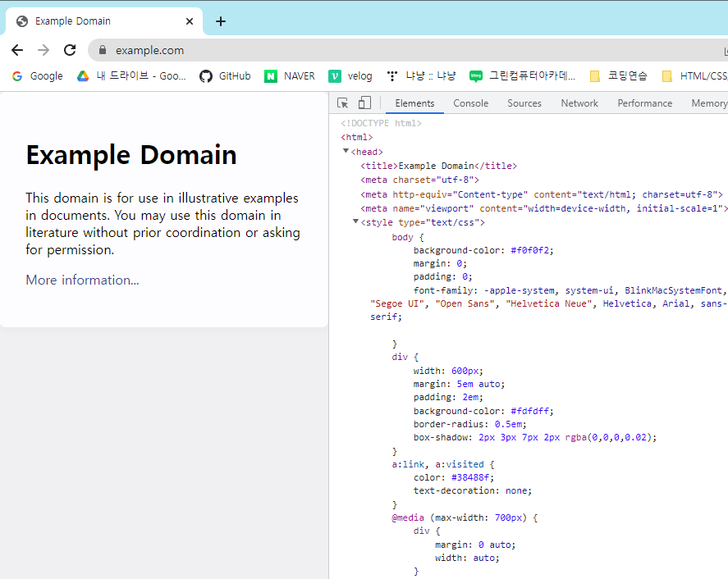The width and height of the screenshot is (728, 579).
Task: Click the #f0f0f2 background-color value
Action: click(529, 250)
